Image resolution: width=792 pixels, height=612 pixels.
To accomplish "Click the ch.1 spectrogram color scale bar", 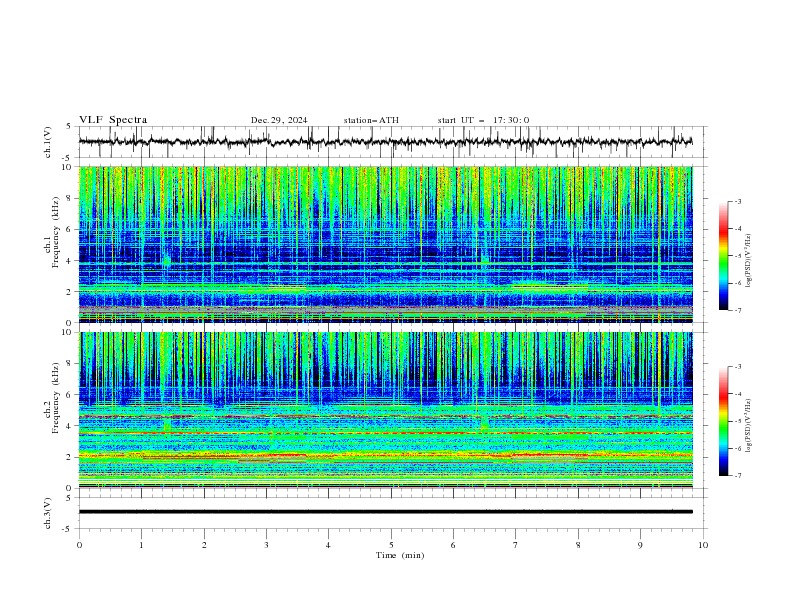I will point(724,256).
